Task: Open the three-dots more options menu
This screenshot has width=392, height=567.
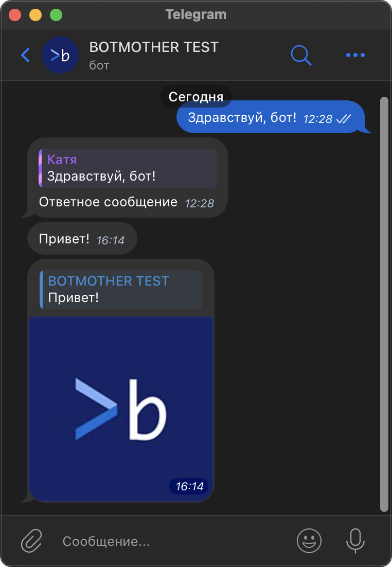Action: pyautogui.click(x=355, y=55)
